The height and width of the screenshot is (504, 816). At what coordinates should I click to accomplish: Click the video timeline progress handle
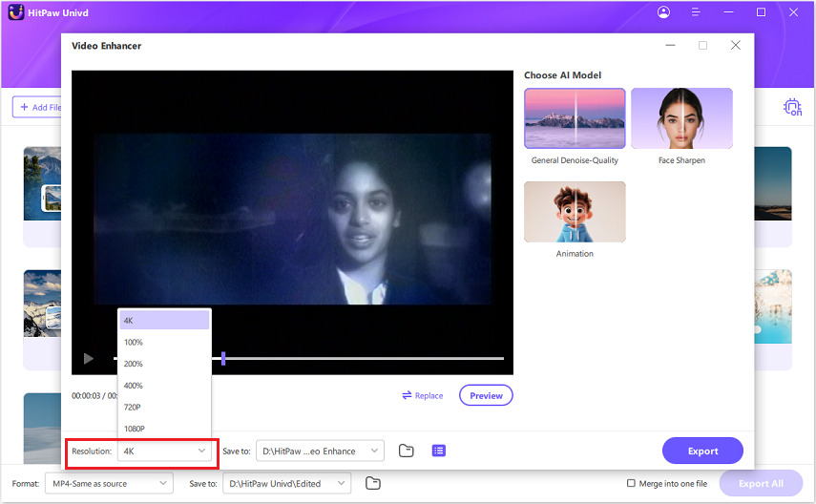(223, 358)
